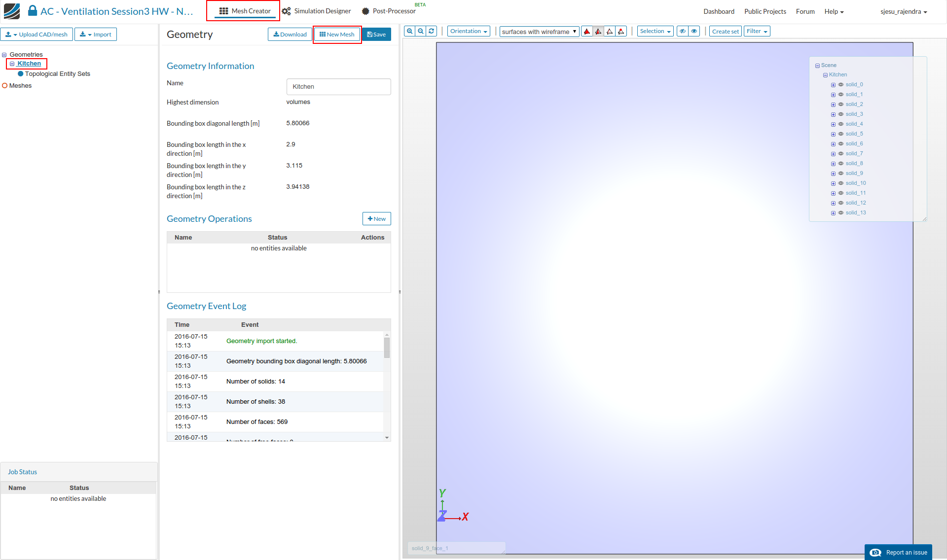Toggle visibility of solid_0
This screenshot has width=947, height=560.
[x=841, y=85]
